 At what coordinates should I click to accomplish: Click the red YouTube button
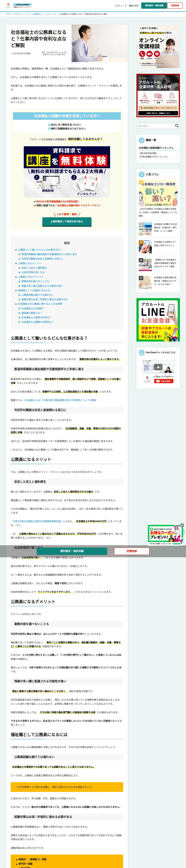tap(164, 381)
